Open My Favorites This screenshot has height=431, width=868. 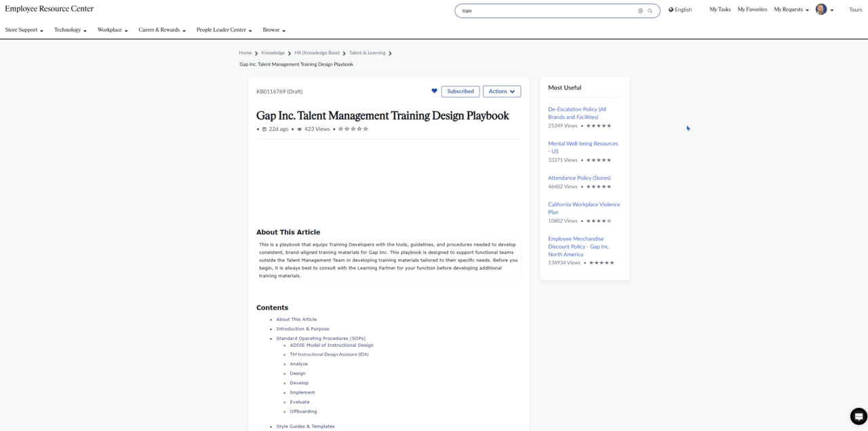point(752,10)
